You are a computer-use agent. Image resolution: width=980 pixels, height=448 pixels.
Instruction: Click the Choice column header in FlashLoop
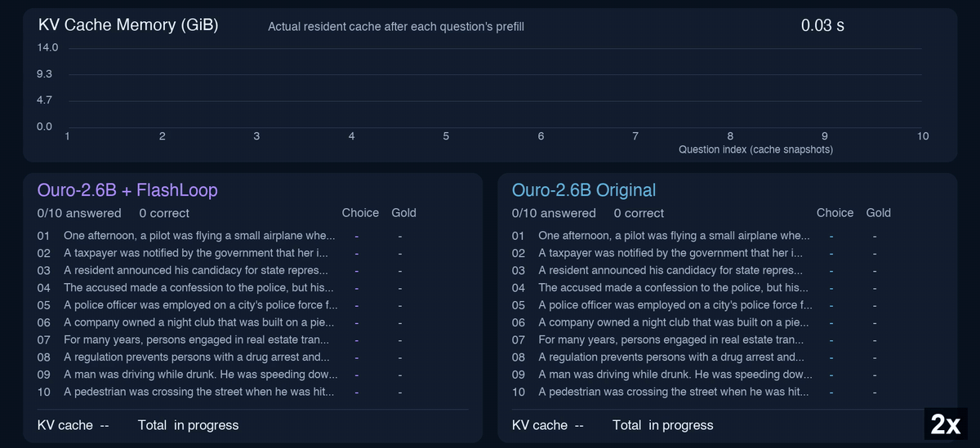pos(360,213)
